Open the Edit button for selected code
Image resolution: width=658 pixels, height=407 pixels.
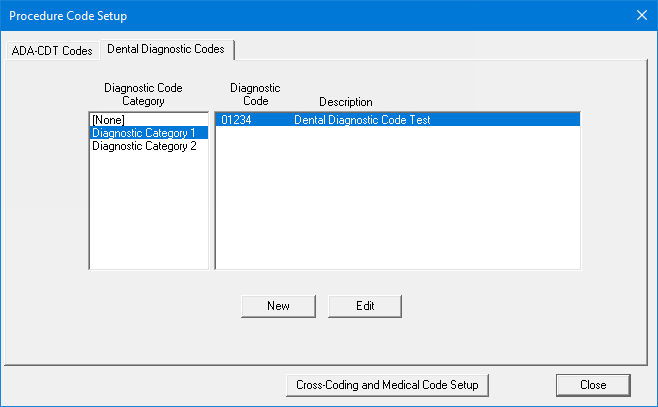[364, 305]
